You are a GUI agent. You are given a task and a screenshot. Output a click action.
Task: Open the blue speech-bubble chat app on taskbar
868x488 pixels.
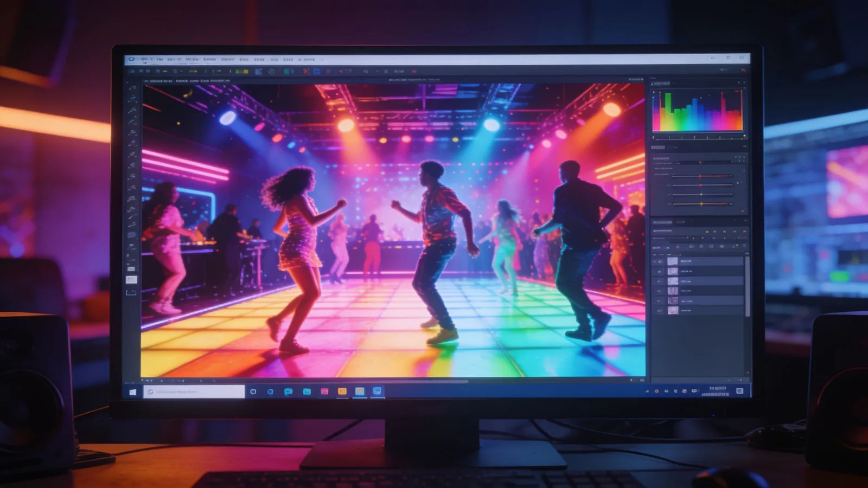pyautogui.click(x=289, y=391)
